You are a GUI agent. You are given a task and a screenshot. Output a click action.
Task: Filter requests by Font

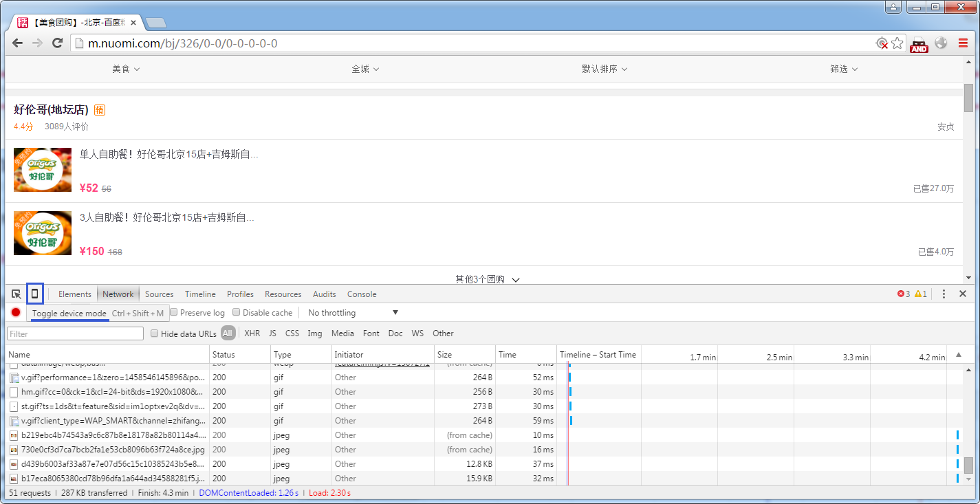(x=371, y=333)
